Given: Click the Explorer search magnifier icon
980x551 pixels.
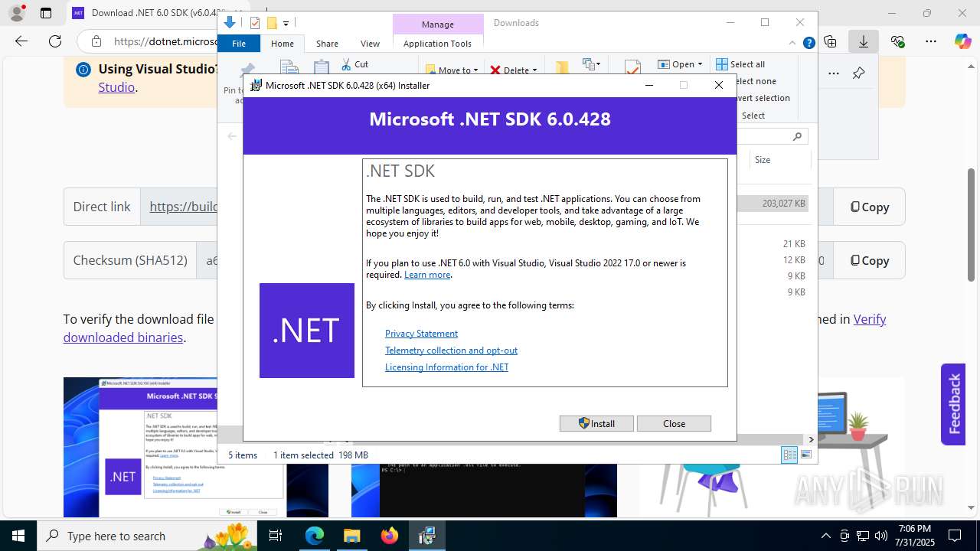Looking at the screenshot, I should click(797, 136).
